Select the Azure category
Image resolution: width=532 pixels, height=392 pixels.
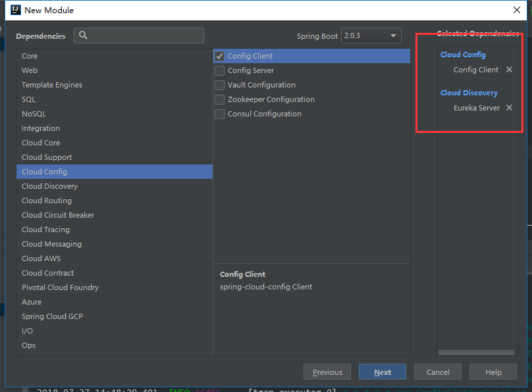pos(115,302)
